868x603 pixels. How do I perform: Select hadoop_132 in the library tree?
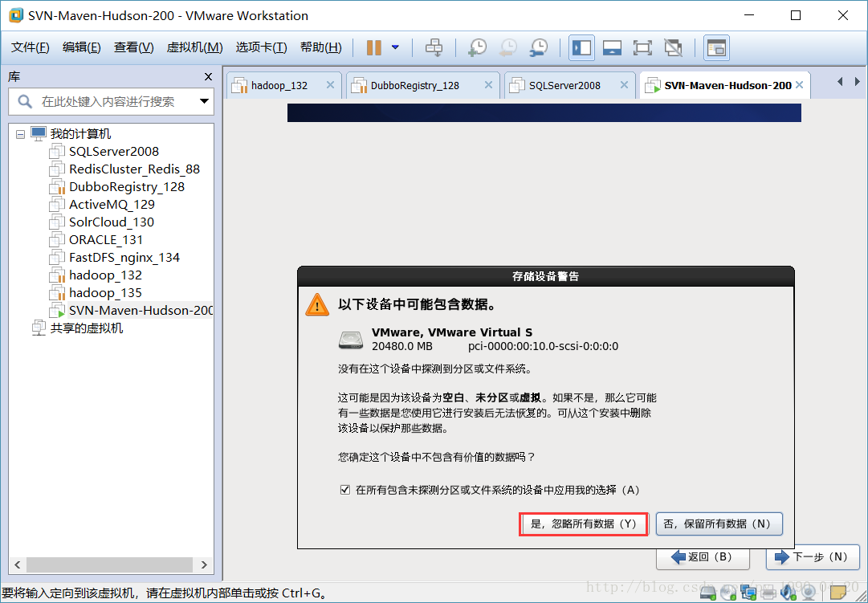click(x=105, y=275)
